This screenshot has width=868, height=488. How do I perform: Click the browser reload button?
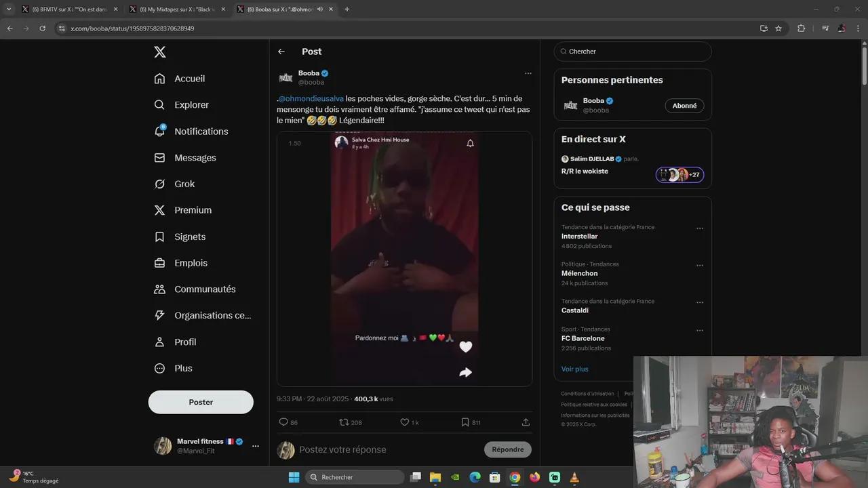(42, 28)
